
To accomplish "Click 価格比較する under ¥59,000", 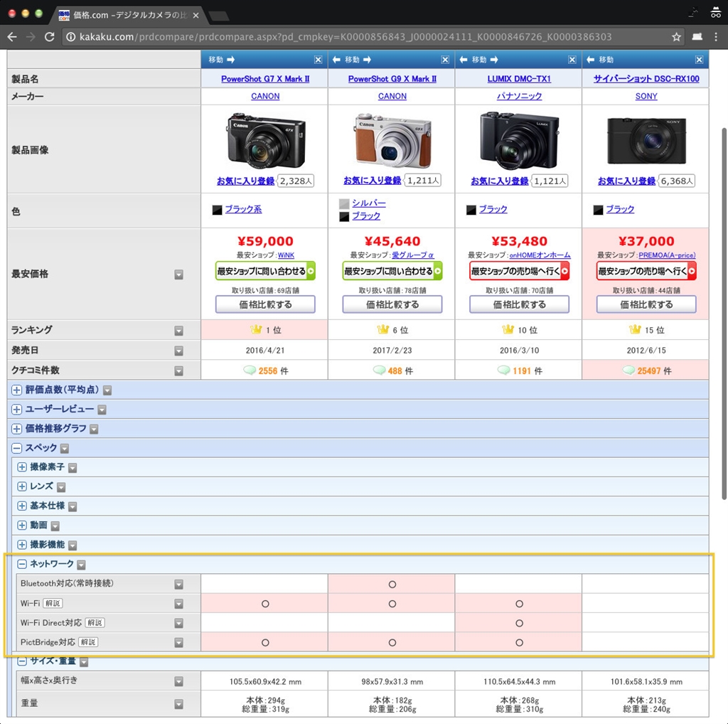I will coord(265,304).
